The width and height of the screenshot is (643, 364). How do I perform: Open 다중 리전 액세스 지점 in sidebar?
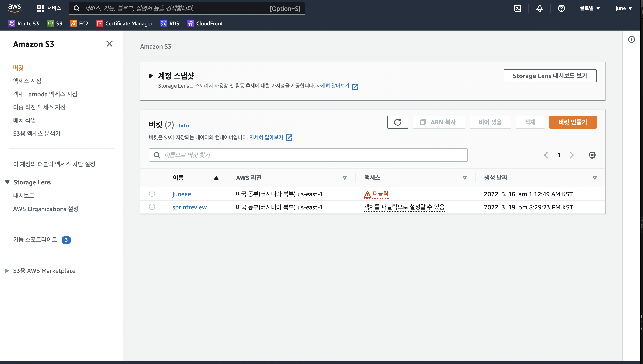(x=39, y=107)
